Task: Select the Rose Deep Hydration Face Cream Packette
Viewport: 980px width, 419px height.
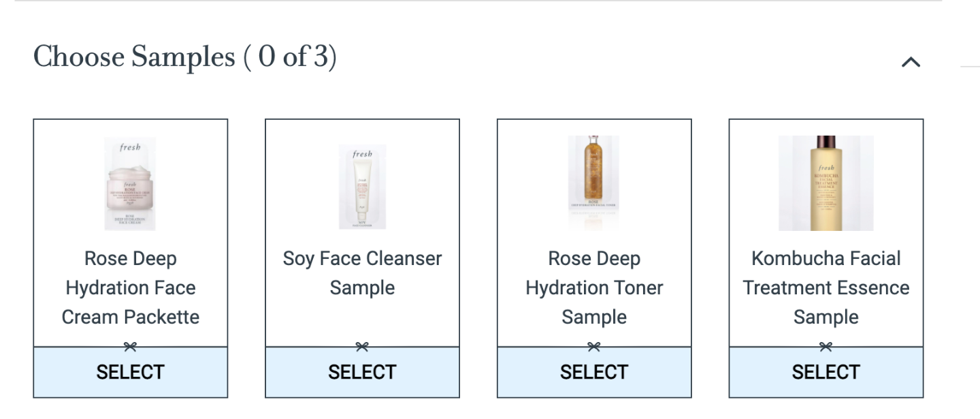Action: click(x=131, y=372)
